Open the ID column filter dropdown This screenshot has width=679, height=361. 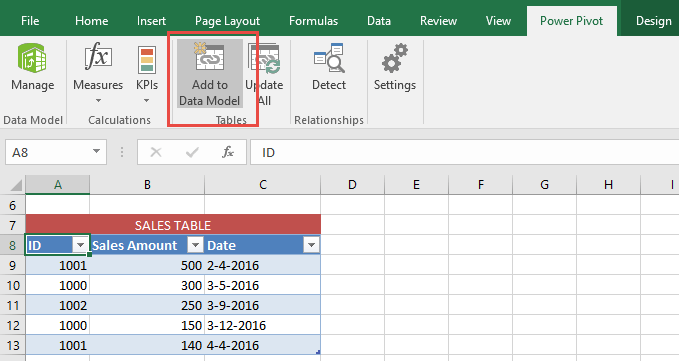80,245
